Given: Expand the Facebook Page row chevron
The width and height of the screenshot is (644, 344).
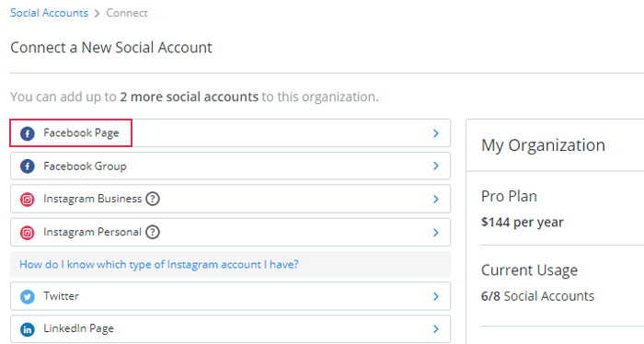Looking at the screenshot, I should [x=436, y=133].
